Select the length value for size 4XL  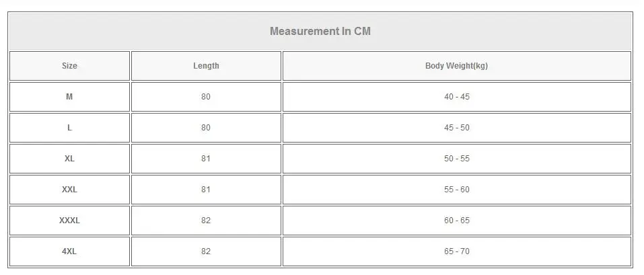pyautogui.click(x=206, y=251)
